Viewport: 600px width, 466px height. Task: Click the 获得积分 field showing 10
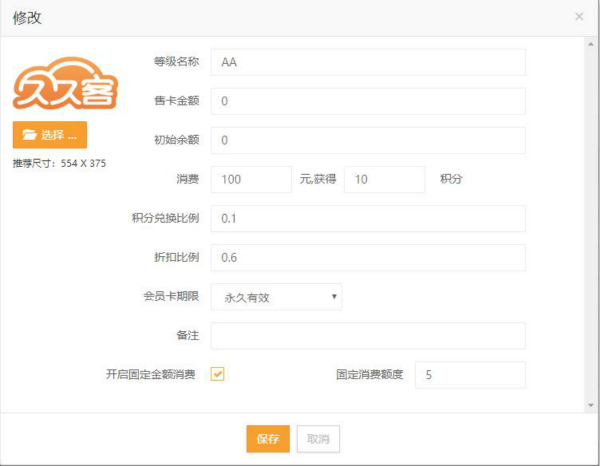point(384,179)
